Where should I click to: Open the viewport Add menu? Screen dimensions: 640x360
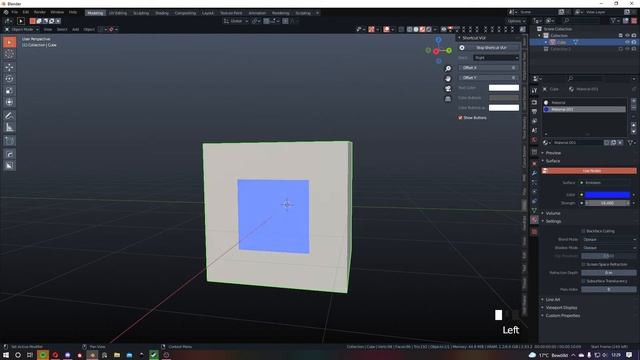pos(76,29)
